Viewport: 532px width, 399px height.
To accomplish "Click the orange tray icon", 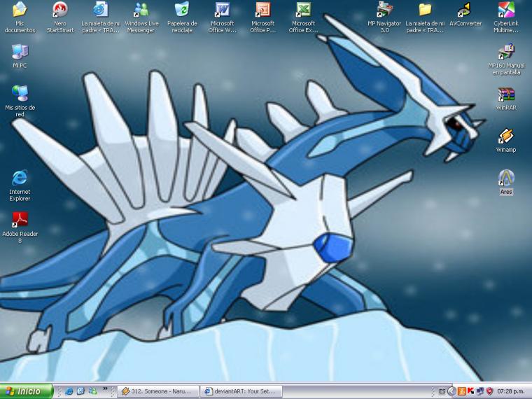I will [461, 391].
